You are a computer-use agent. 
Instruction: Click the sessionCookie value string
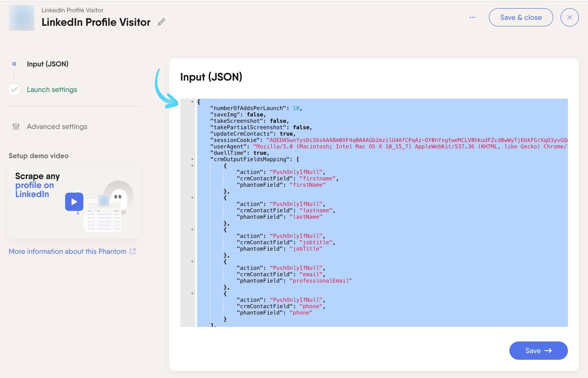point(417,140)
